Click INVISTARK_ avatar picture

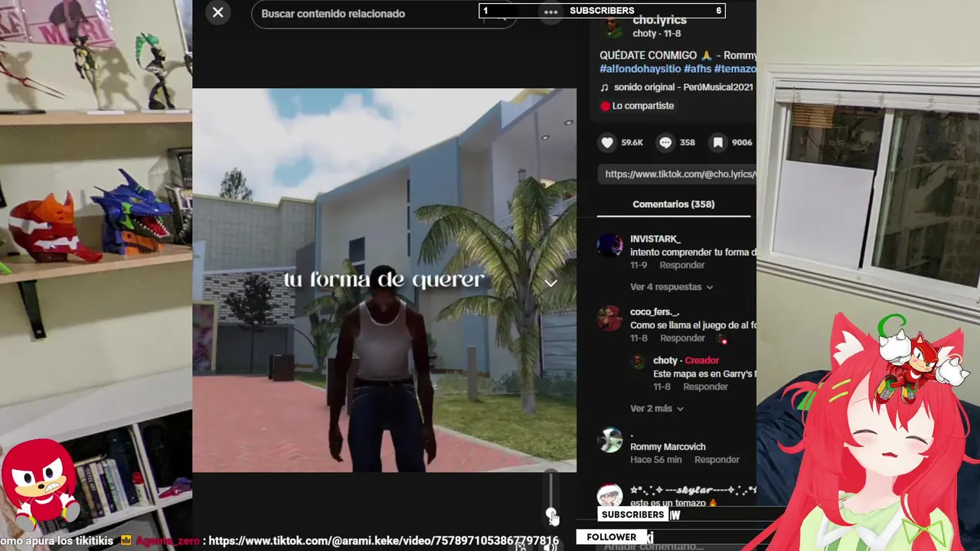coord(610,245)
